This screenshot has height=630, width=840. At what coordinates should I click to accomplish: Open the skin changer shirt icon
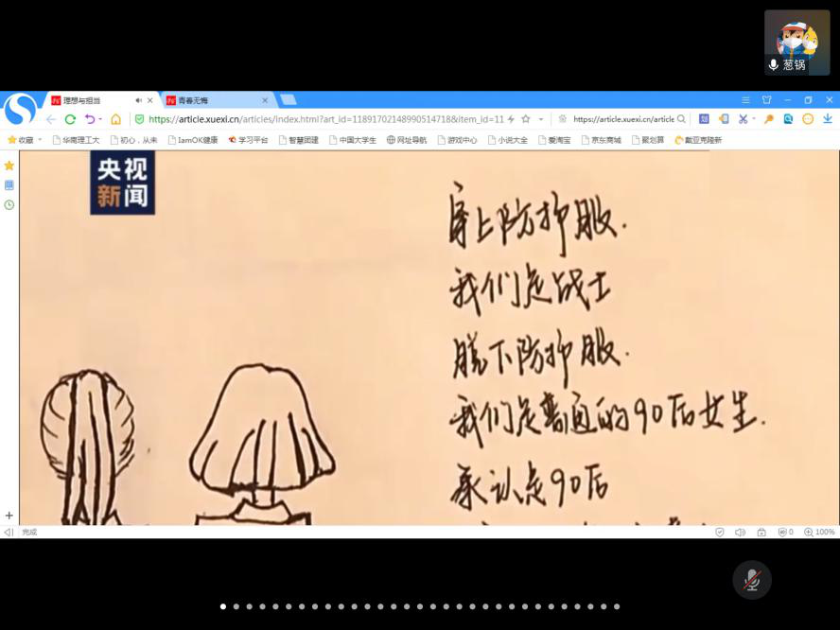pyautogui.click(x=766, y=100)
